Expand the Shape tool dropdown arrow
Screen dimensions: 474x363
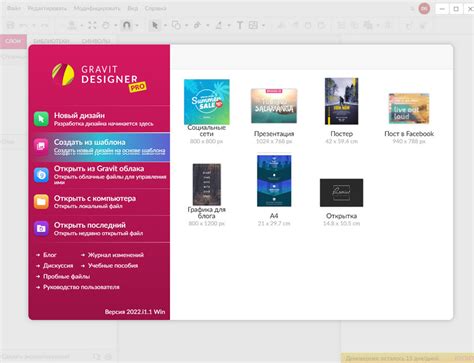click(x=186, y=26)
